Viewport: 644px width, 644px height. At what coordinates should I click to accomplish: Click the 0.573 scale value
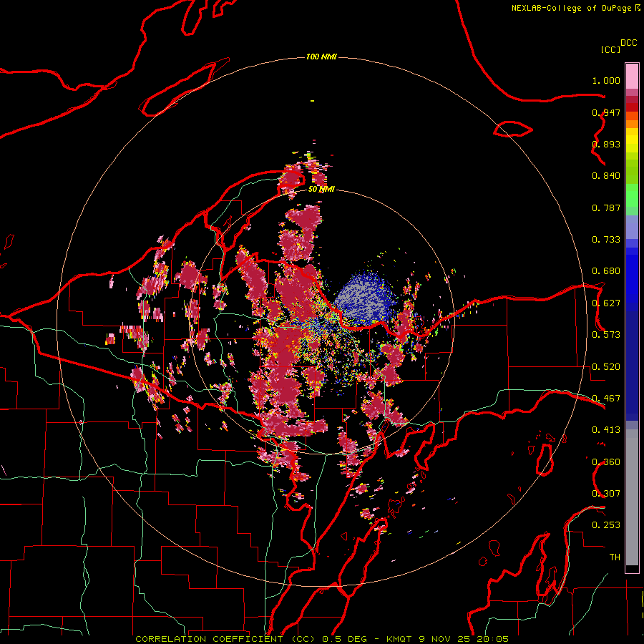point(606,335)
